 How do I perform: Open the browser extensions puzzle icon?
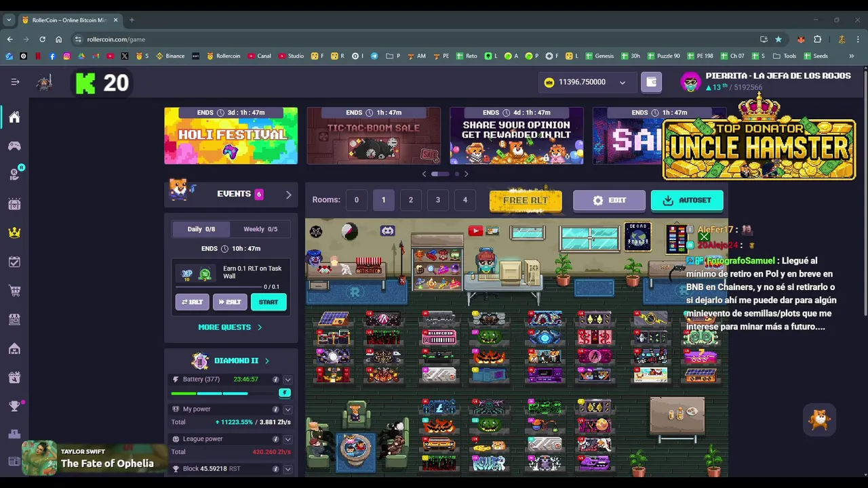tap(817, 39)
